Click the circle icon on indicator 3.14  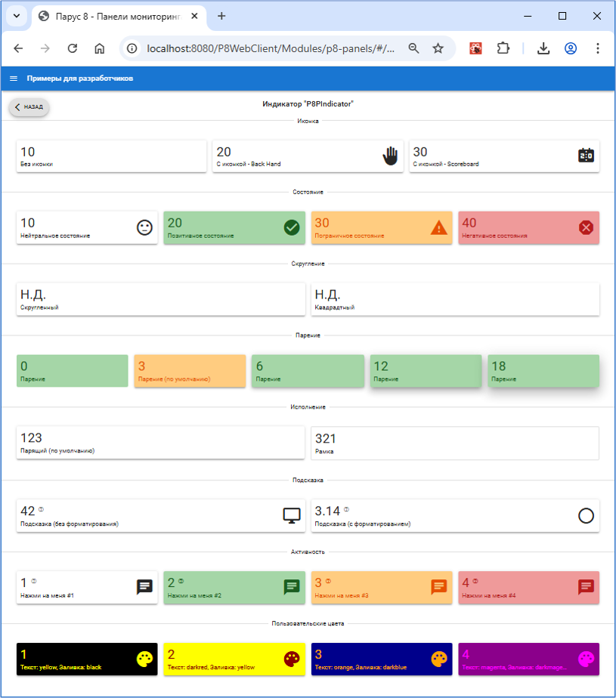coord(586,516)
